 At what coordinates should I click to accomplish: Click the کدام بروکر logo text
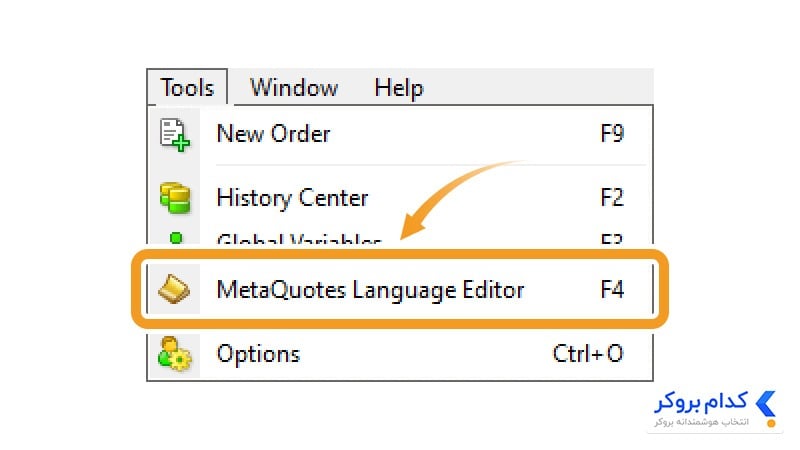tap(701, 402)
